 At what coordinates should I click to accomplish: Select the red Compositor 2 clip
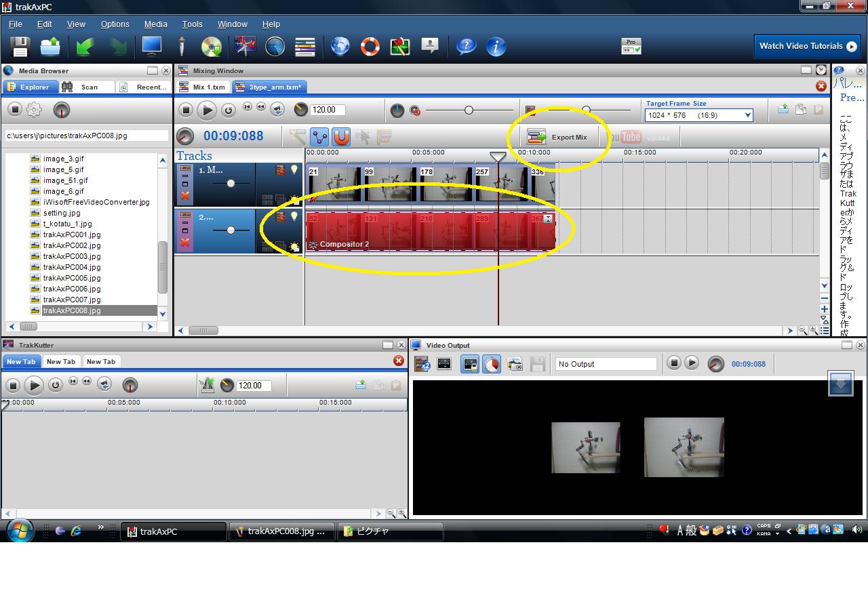pos(431,231)
